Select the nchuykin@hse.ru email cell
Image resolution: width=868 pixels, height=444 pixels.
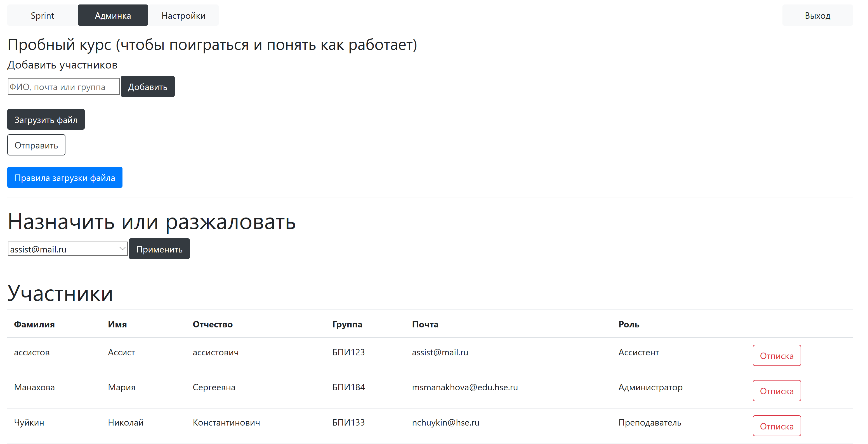click(445, 422)
